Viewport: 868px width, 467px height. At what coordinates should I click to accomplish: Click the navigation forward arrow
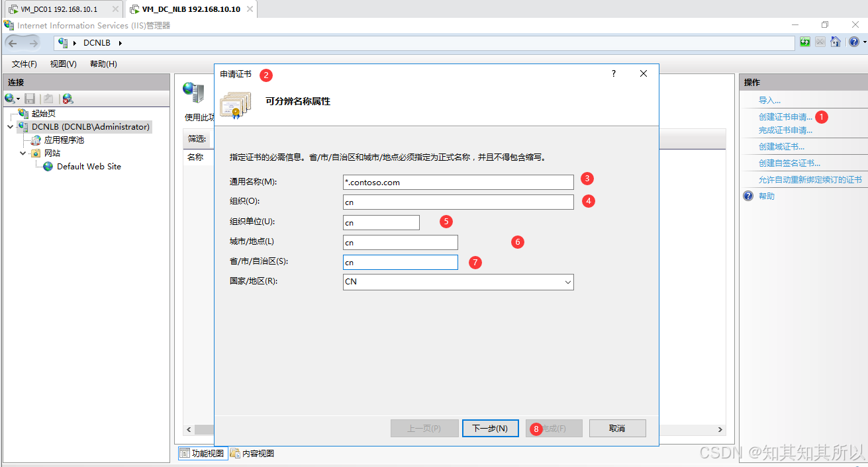pos(34,43)
